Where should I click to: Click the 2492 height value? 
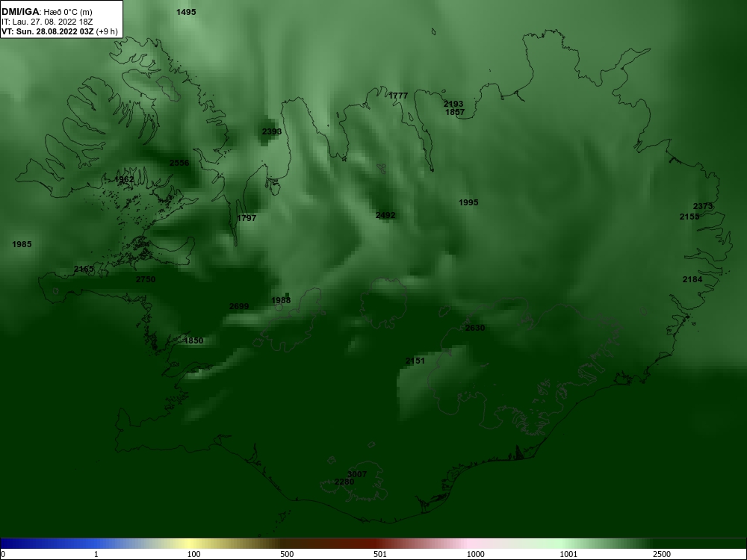(385, 215)
